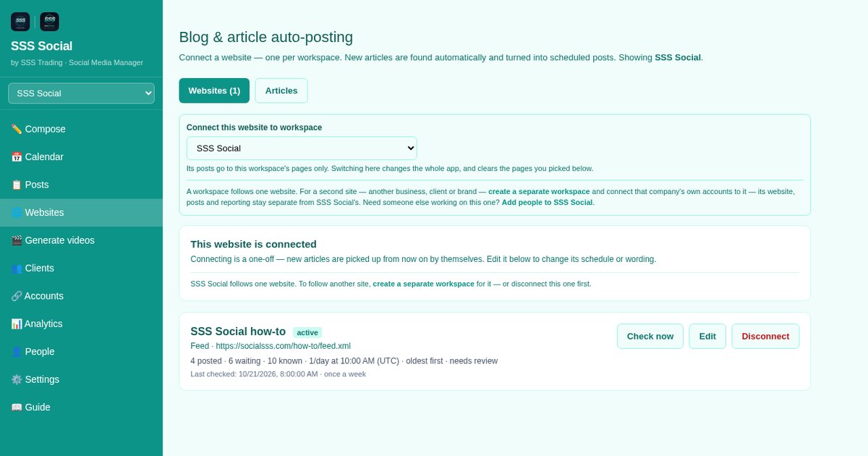Click the first SSS logo icon
Image resolution: width=868 pixels, height=456 pixels.
click(x=20, y=22)
